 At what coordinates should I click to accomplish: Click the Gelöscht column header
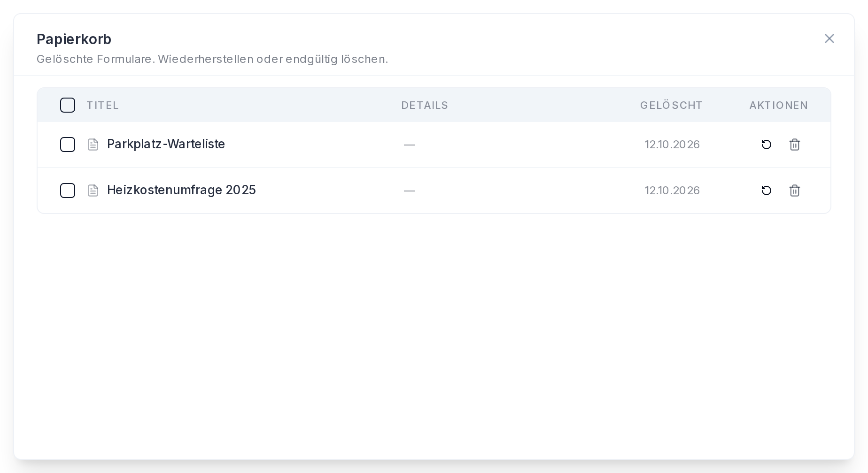click(671, 106)
